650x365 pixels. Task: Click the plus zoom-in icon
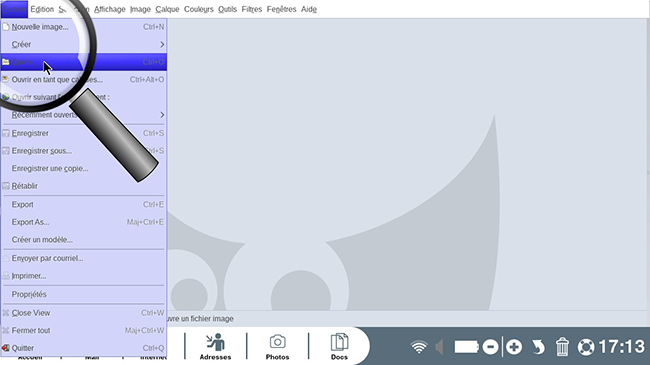[514, 347]
